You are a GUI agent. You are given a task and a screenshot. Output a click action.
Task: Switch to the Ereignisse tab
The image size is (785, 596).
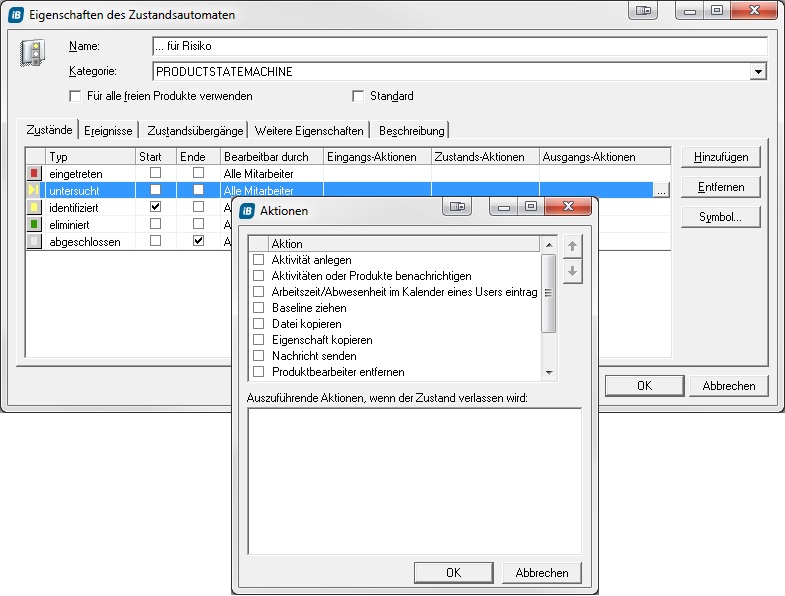[108, 130]
